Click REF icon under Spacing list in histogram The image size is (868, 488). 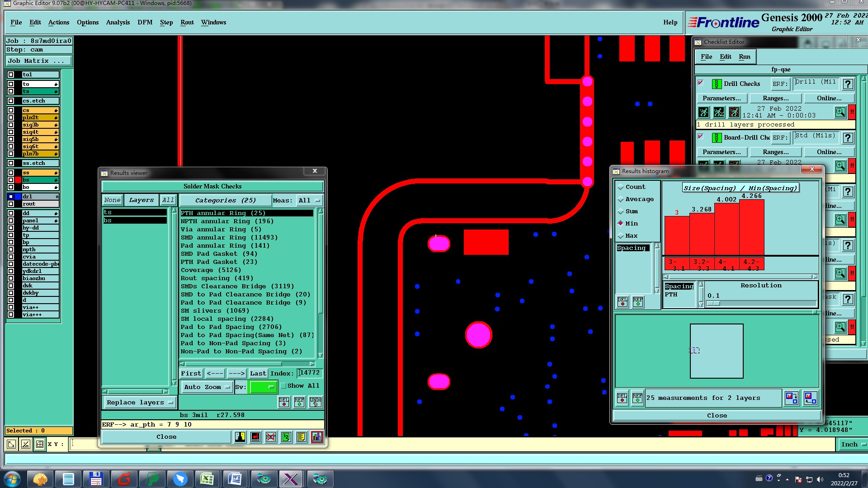pyautogui.click(x=638, y=301)
